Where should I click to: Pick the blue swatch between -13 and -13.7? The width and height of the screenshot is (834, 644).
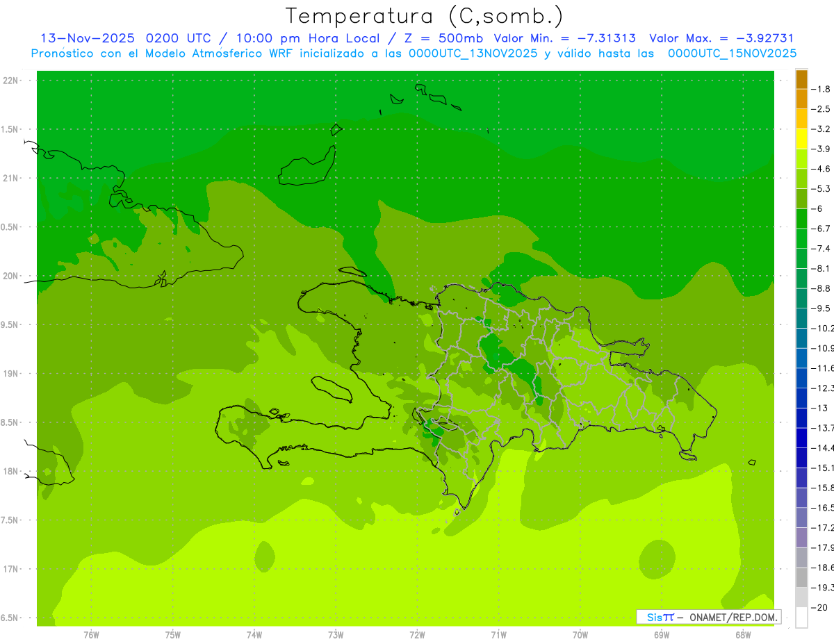pyautogui.click(x=801, y=418)
